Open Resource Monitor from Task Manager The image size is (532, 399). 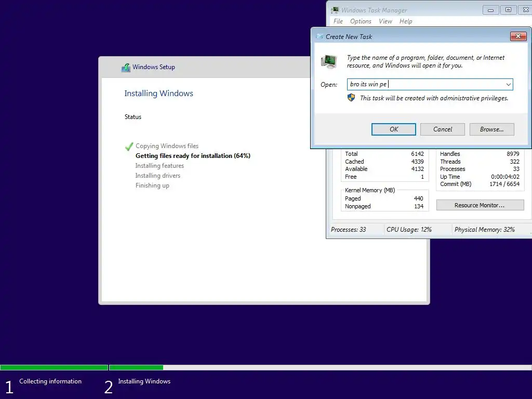click(x=480, y=205)
